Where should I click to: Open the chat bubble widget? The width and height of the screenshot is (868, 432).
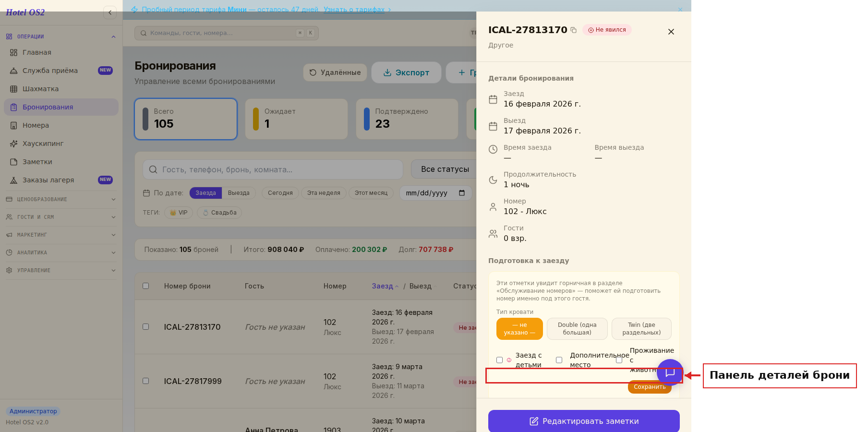pos(670,372)
